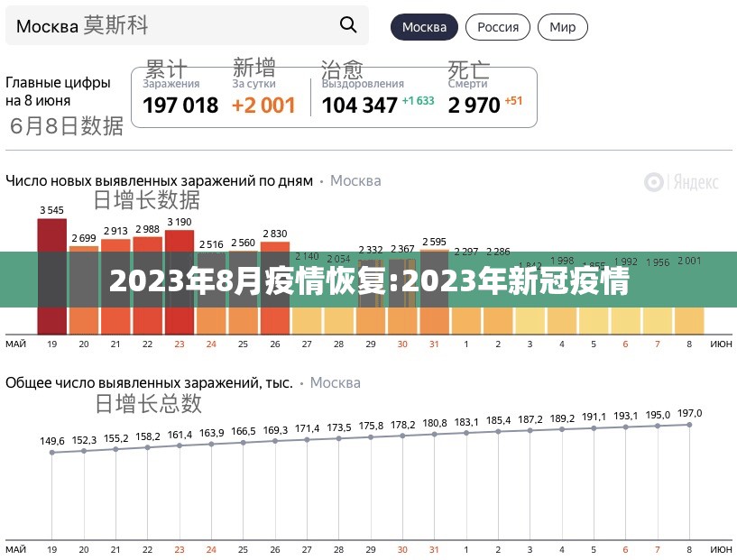737x560 pixels.
Task: Click the recoveries increment +1 633
Action: 419,100
